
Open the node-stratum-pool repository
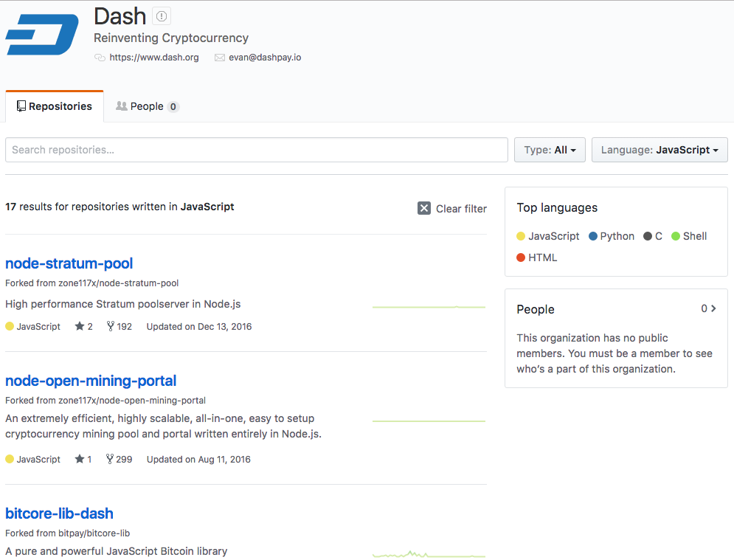pyautogui.click(x=69, y=263)
